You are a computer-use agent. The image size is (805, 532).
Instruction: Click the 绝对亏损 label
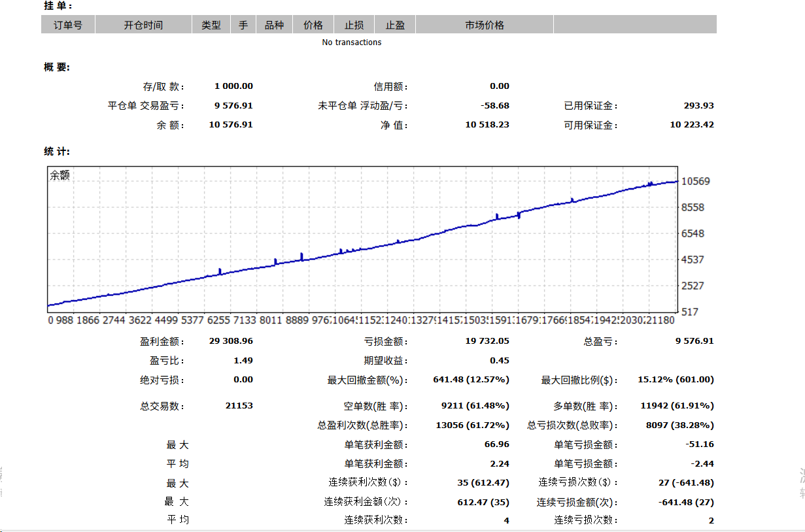coord(163,380)
